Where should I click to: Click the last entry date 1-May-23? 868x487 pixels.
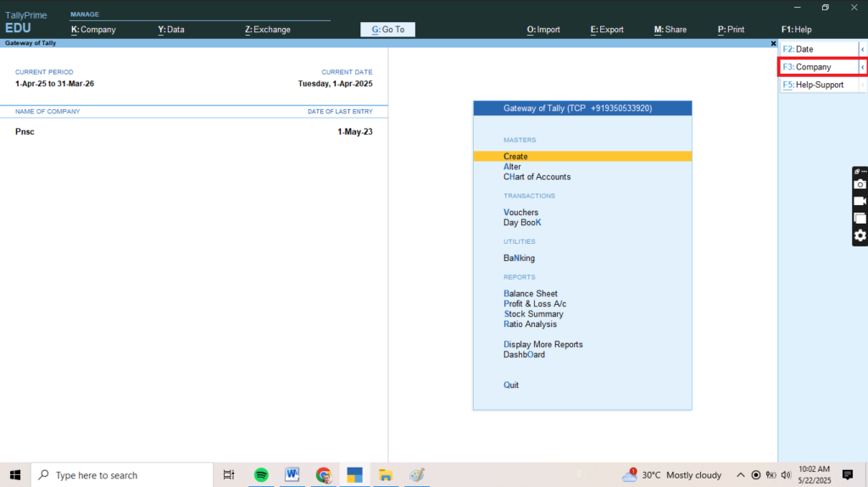[x=355, y=132]
